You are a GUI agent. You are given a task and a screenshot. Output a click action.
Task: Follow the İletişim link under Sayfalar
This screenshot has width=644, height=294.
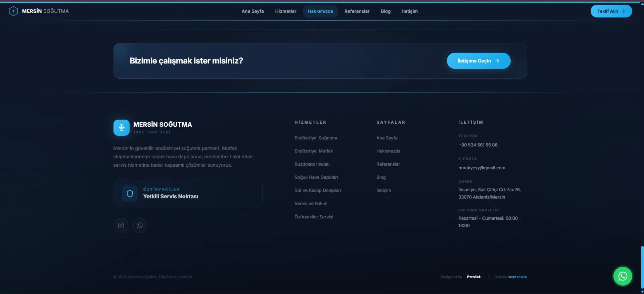(x=384, y=190)
